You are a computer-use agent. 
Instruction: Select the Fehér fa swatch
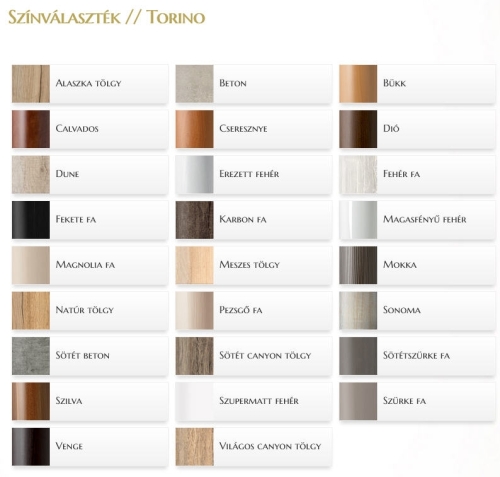click(x=358, y=174)
